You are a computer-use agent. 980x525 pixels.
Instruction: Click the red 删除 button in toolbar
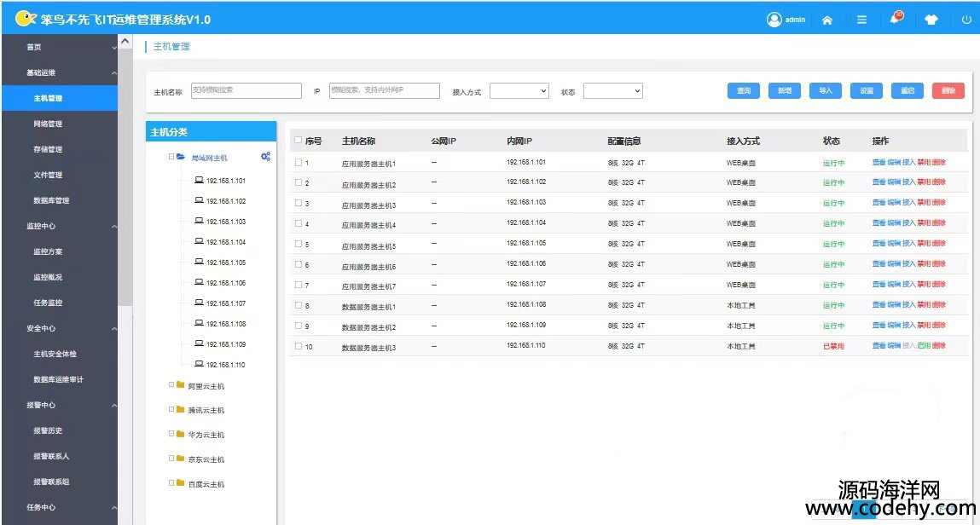948,90
